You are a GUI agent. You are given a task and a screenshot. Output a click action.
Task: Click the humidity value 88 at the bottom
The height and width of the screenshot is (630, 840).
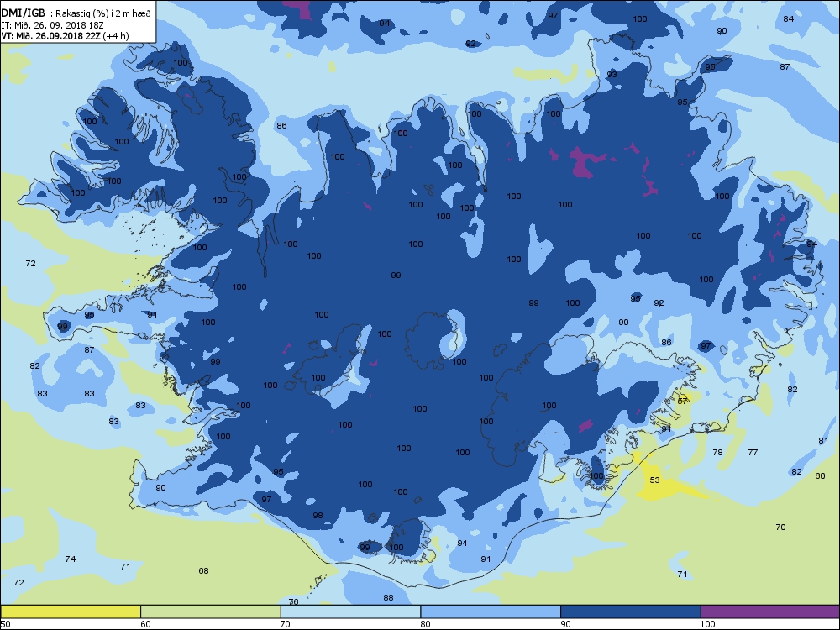click(x=388, y=598)
